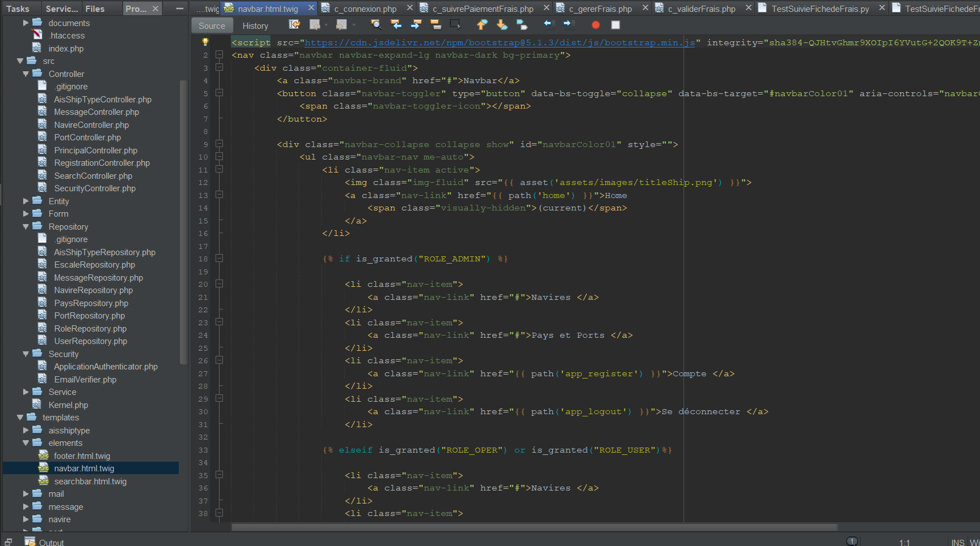Screen dimensions: 980x546
Task: Close the Pro... panel tab
Action: (156, 8)
